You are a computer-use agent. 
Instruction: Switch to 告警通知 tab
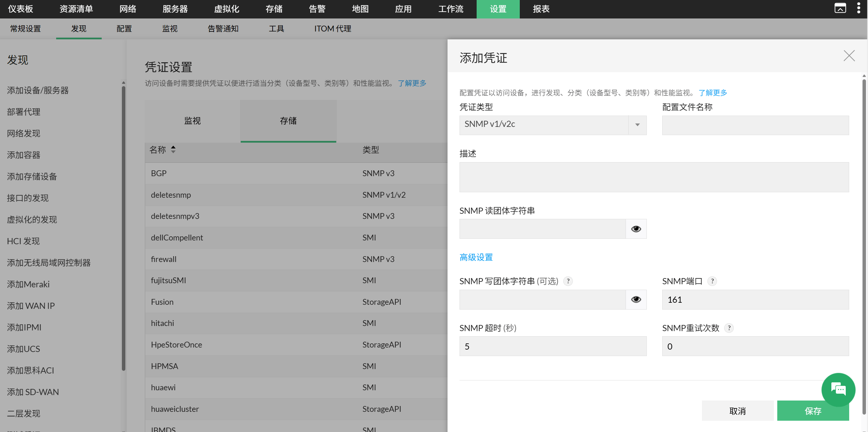223,29
